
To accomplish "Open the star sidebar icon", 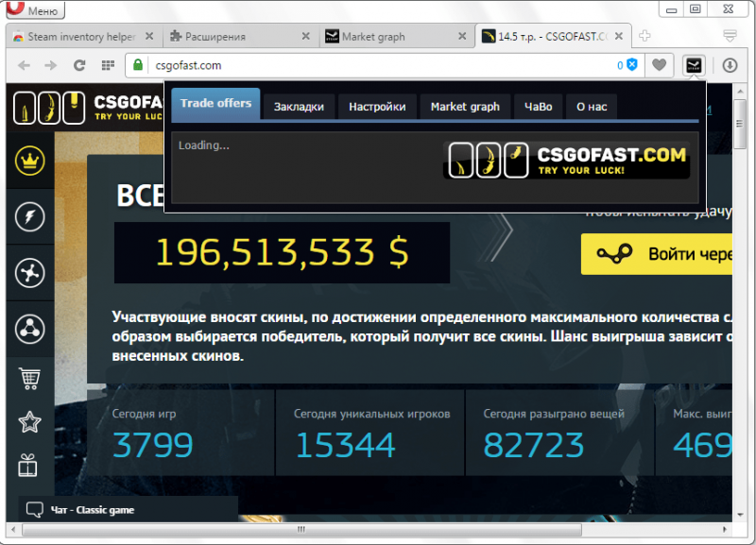I will pos(29,422).
